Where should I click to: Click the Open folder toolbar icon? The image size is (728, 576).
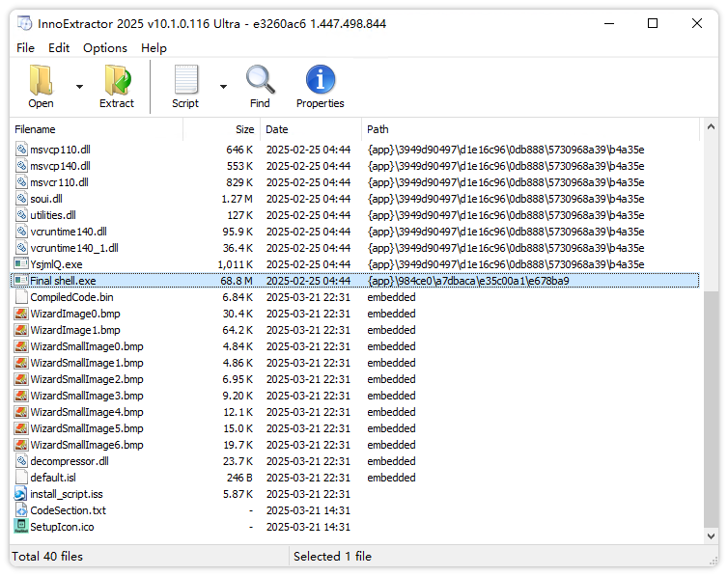click(x=41, y=80)
